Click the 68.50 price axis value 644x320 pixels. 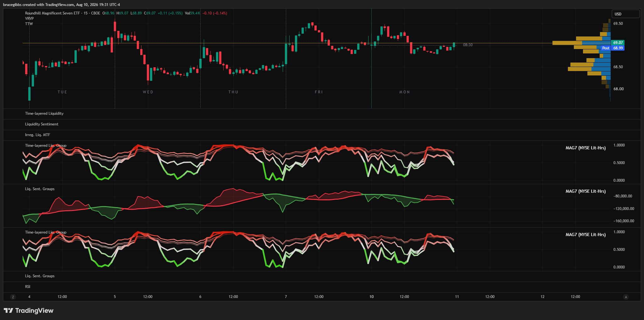click(618, 67)
